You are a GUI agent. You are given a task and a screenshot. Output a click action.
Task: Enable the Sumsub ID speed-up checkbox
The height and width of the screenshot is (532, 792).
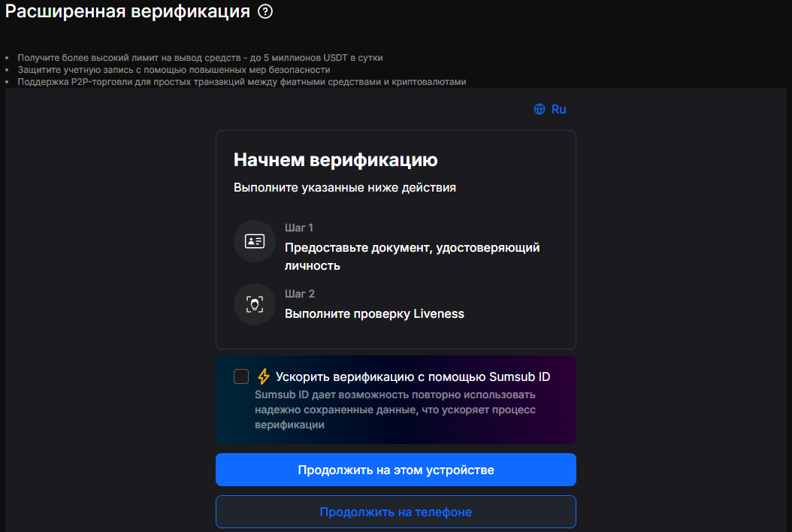241,376
